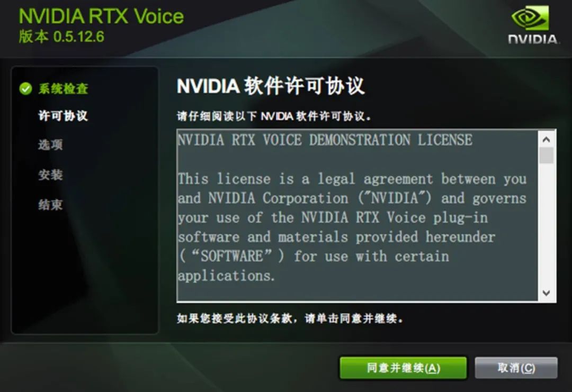Select the 许可协议 step in sidebar
The height and width of the screenshot is (392, 572).
click(x=63, y=116)
